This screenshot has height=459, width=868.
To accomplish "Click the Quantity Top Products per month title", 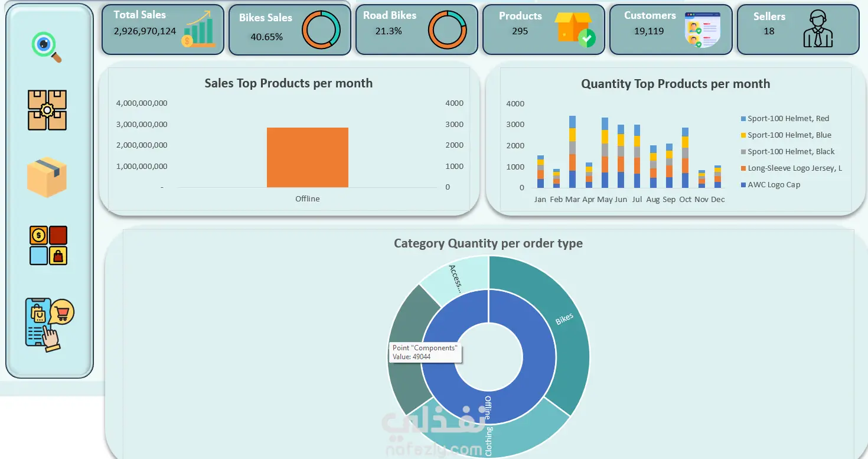I will coord(676,84).
